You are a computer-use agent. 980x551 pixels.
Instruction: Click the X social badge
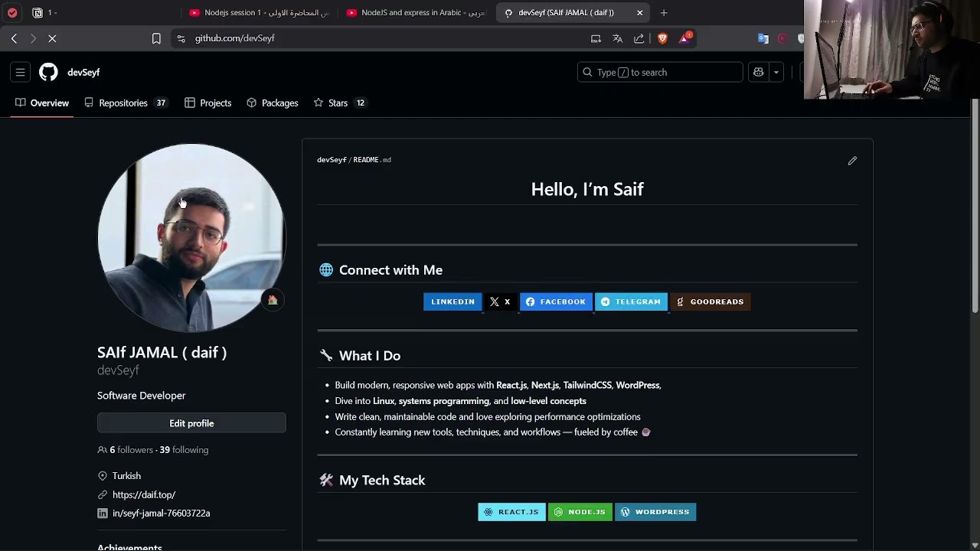[501, 302]
